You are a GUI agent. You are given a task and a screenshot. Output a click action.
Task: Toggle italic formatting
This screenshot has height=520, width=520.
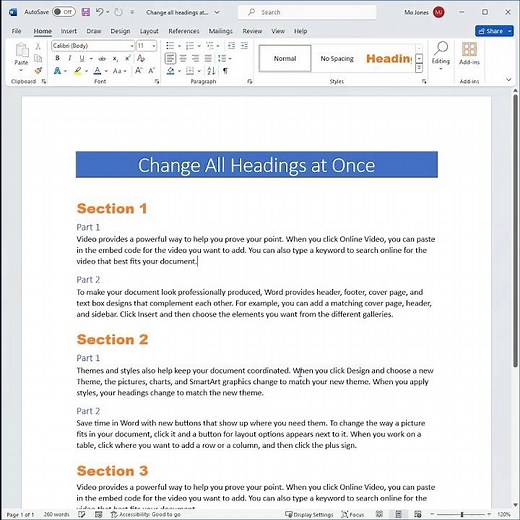70,58
